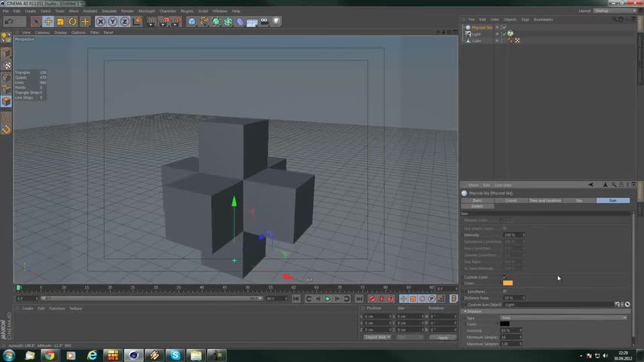Click the orange sun Color swatch

pyautogui.click(x=508, y=284)
